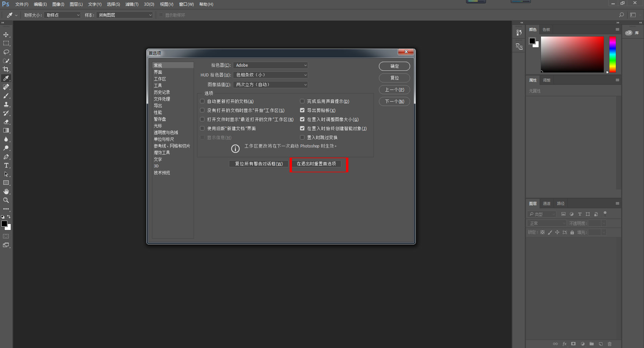
Task: Click the 确定 button
Action: point(394,66)
